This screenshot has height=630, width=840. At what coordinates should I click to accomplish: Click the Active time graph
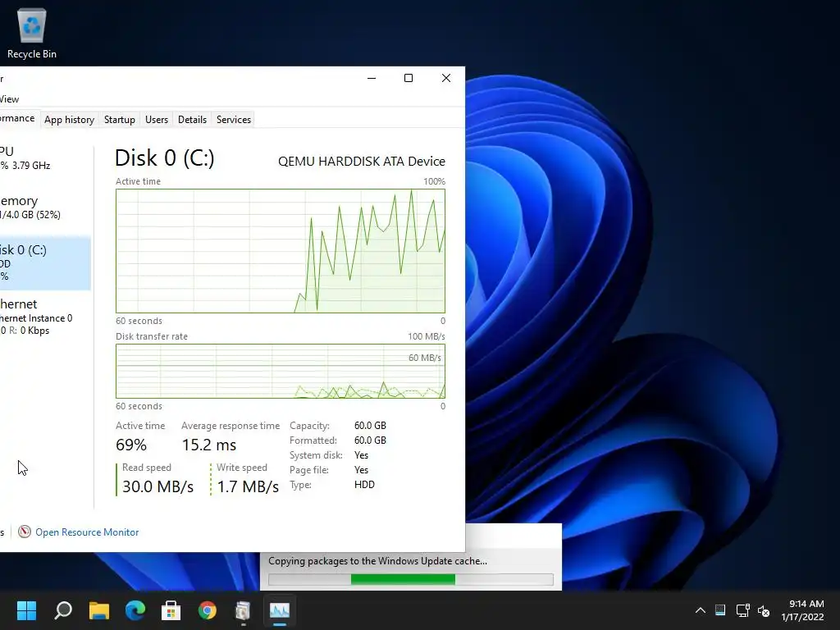click(281, 251)
